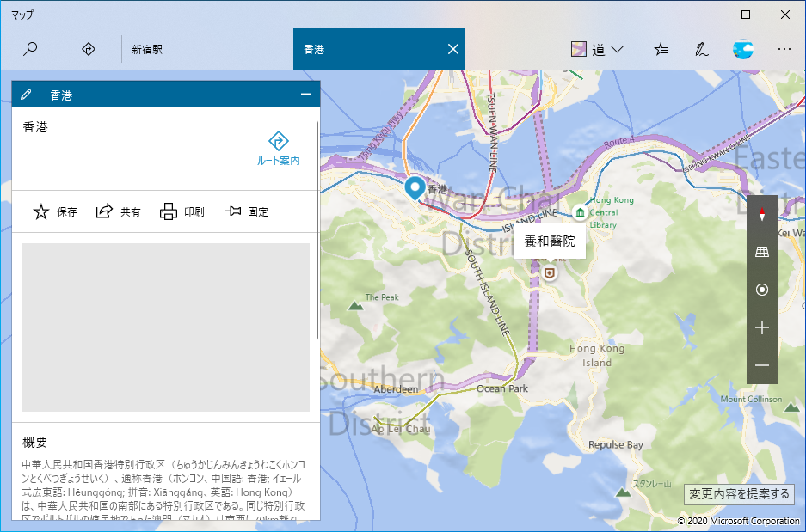Toggle the tilted 3D map view
This screenshot has height=532, width=806.
pos(761,252)
